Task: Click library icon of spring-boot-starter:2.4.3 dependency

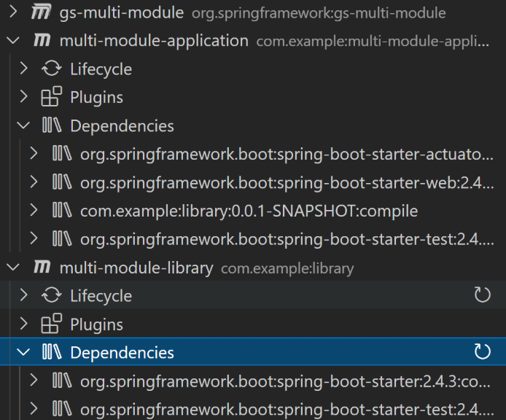Action: 62,381
